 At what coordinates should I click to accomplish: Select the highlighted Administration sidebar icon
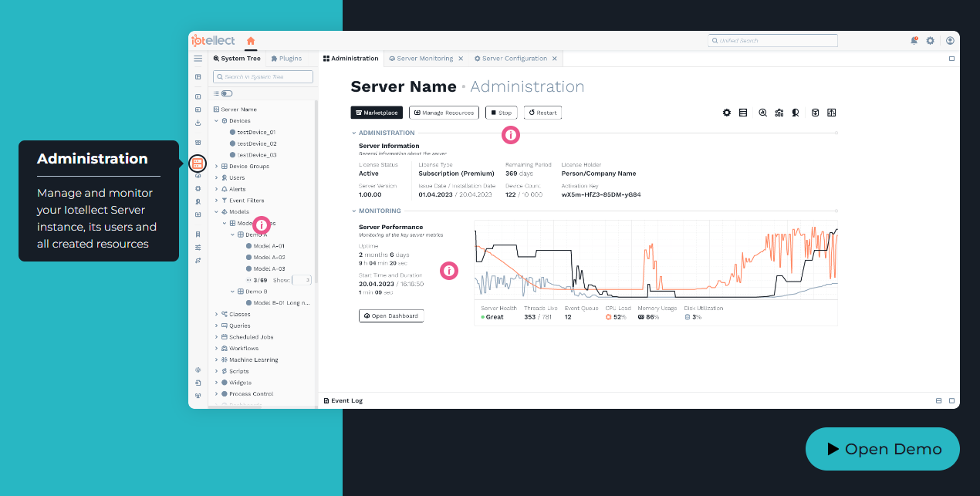click(x=198, y=164)
